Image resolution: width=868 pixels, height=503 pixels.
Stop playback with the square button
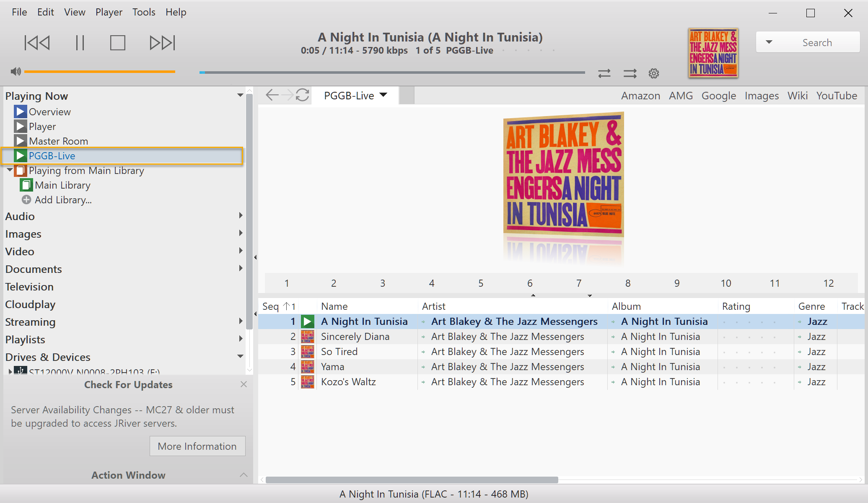click(x=117, y=43)
